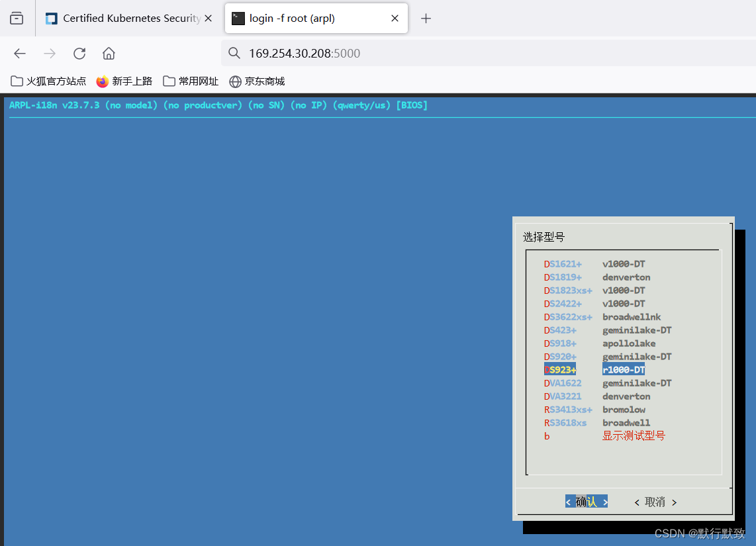Select model DS918+ apollolake

click(600, 343)
